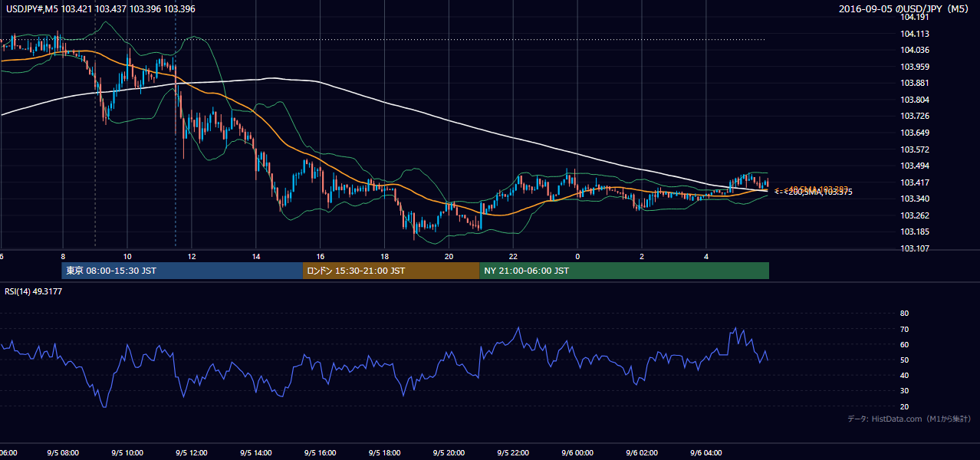Click the 9/5 12:00 bottom time label
Viewport: 980px width, 460px height.
click(x=192, y=452)
